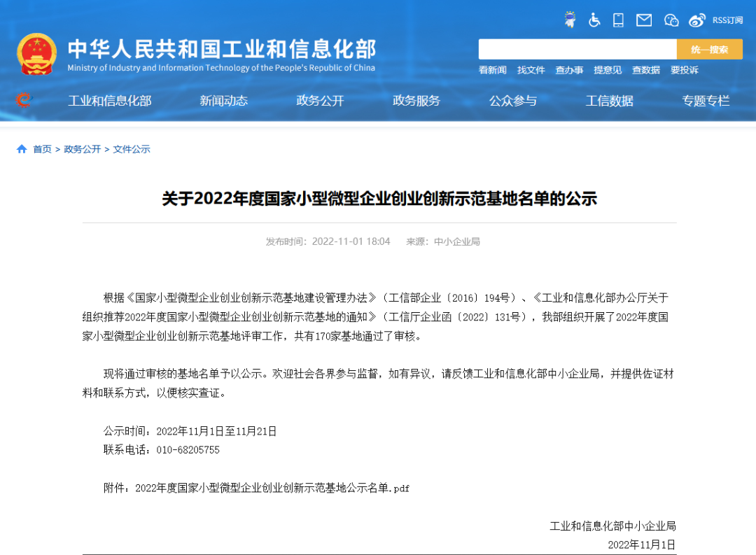Open 政务公开 navigation menu

(x=320, y=100)
